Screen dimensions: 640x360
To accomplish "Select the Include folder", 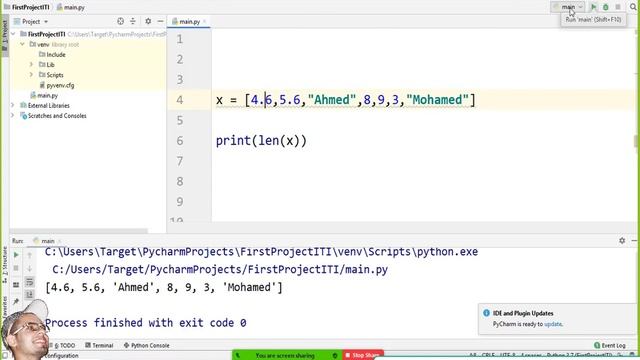I will tap(52, 54).
